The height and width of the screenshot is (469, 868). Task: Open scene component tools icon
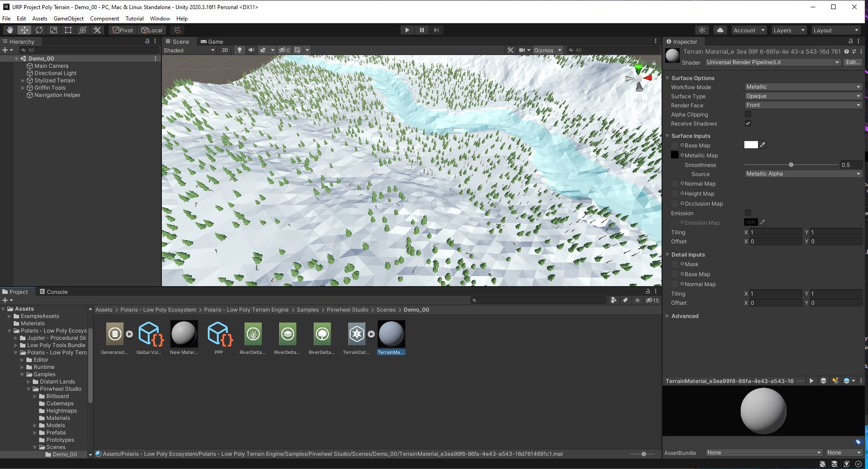[511, 50]
